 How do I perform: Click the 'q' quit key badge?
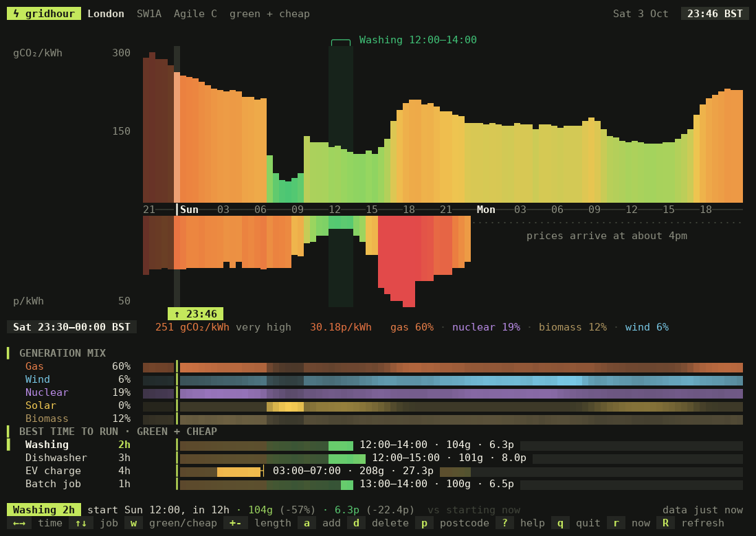point(560,523)
